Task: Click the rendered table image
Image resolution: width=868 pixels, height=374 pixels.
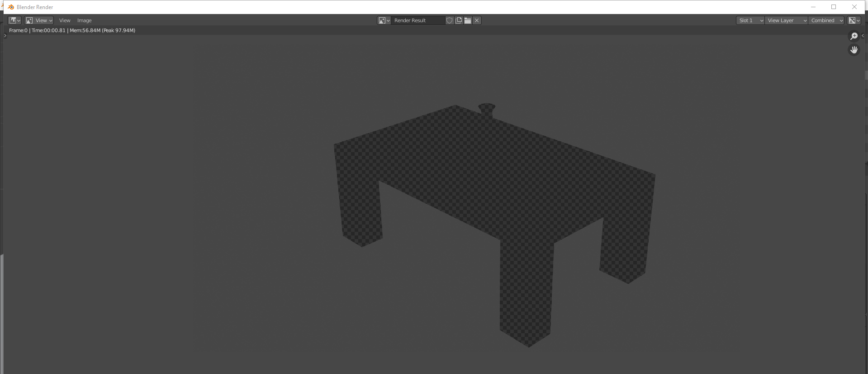Action: 494,225
